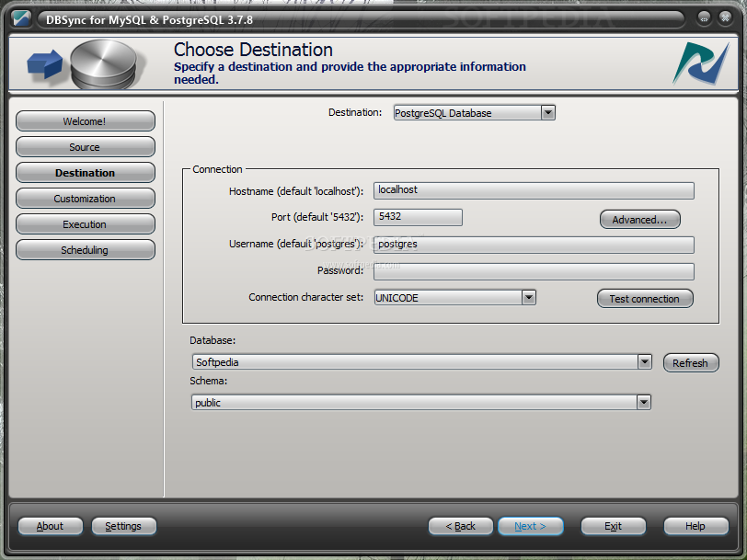This screenshot has width=747, height=560.
Task: Select the Destination step
Action: (85, 173)
